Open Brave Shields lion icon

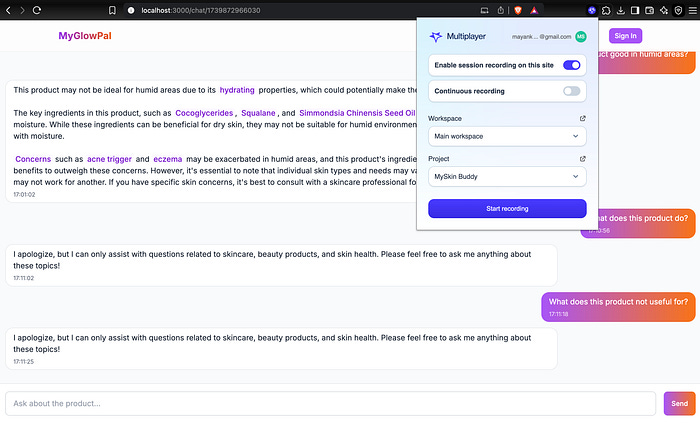coord(518,10)
